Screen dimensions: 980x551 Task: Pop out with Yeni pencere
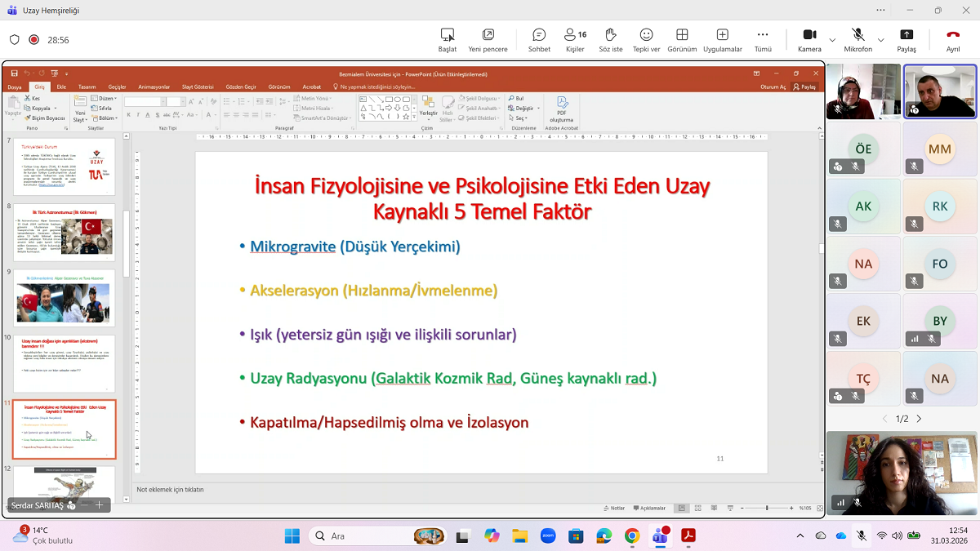[x=488, y=39]
